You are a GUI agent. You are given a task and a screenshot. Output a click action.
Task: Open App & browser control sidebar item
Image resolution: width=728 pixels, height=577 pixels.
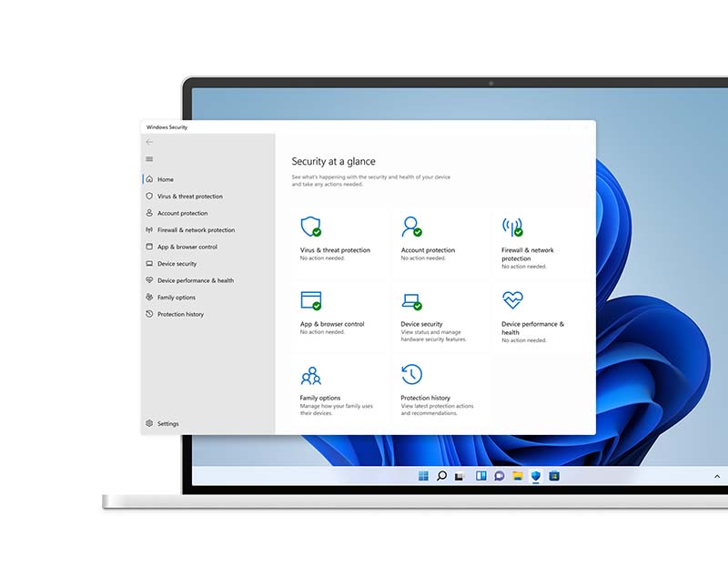coord(187,247)
